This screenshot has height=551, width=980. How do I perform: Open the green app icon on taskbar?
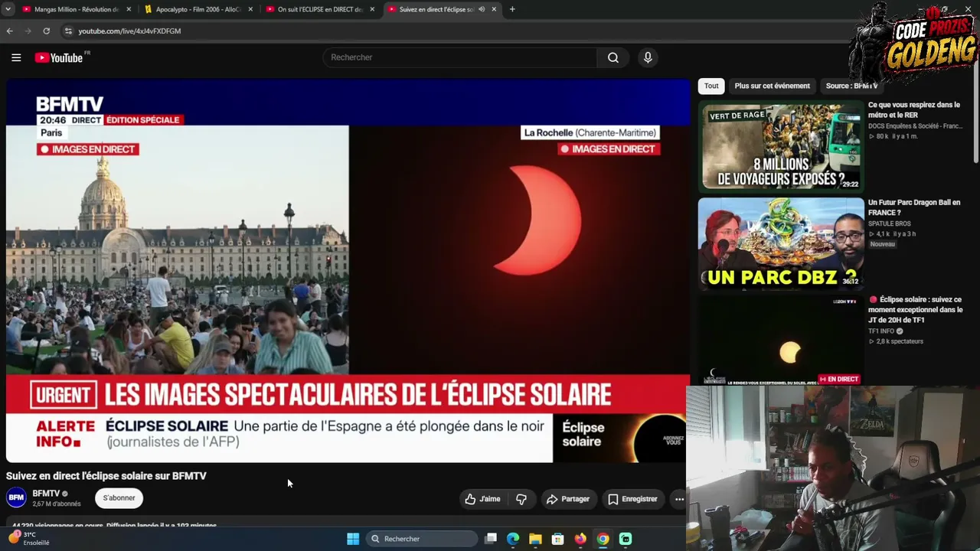pyautogui.click(x=626, y=539)
